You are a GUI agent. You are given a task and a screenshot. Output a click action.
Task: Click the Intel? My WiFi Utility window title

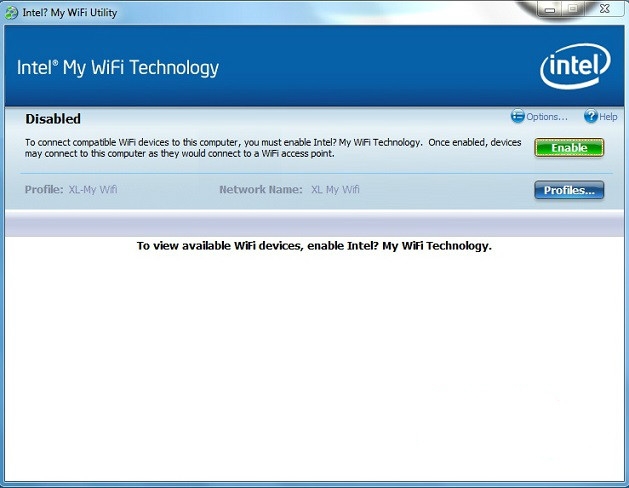pyautogui.click(x=70, y=13)
